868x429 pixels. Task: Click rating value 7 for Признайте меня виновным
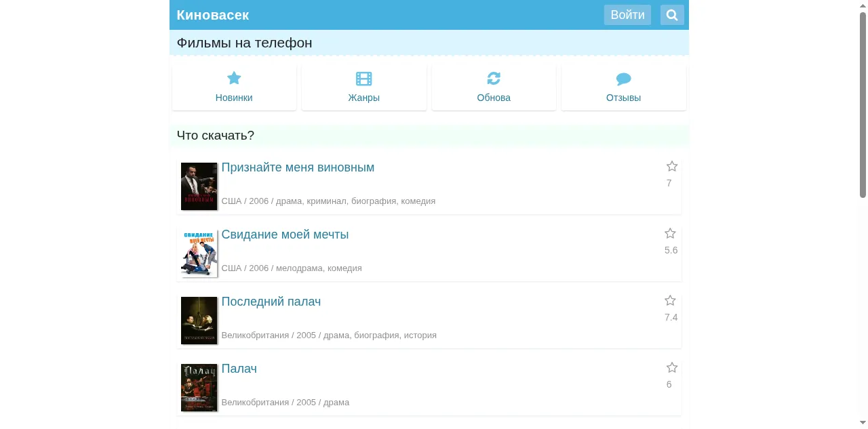click(669, 183)
